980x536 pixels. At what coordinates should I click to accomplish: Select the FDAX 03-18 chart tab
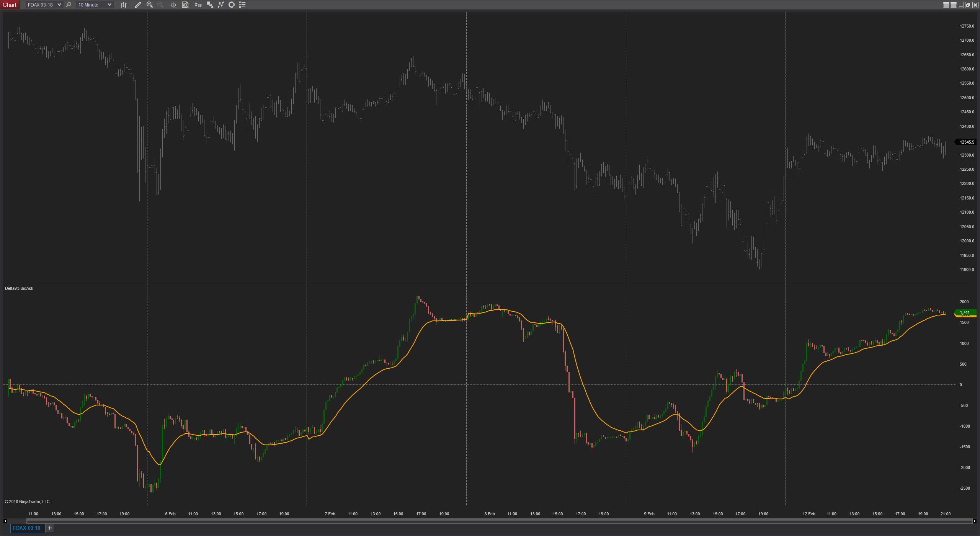coord(27,528)
